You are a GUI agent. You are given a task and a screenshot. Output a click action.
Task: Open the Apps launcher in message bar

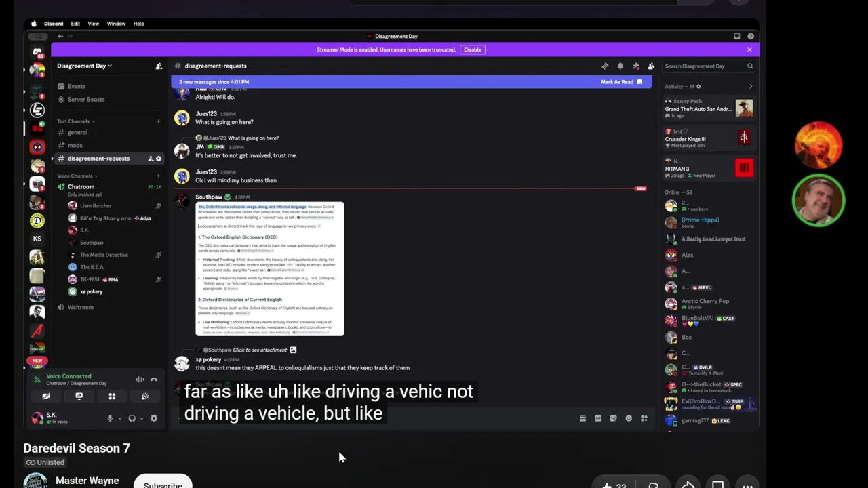tap(644, 418)
